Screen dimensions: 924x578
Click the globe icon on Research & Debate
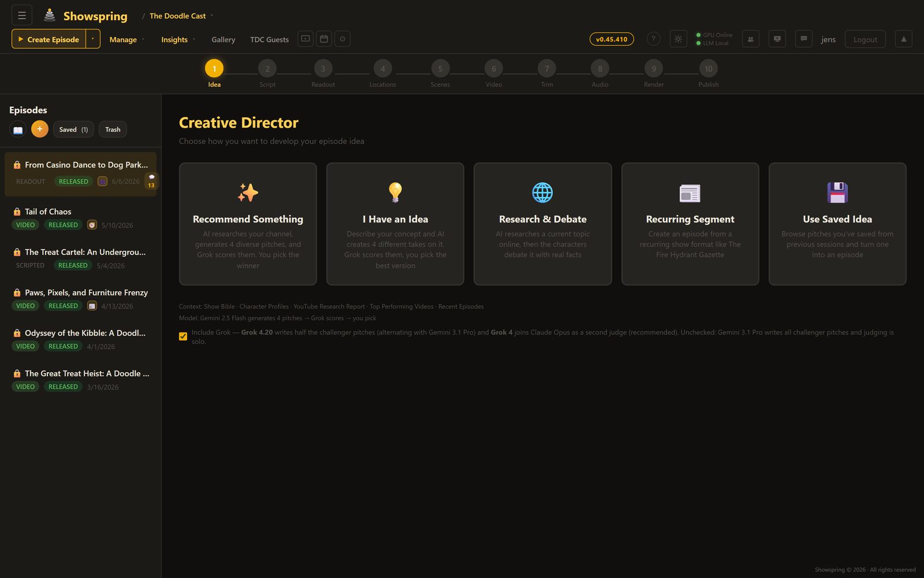tap(542, 192)
